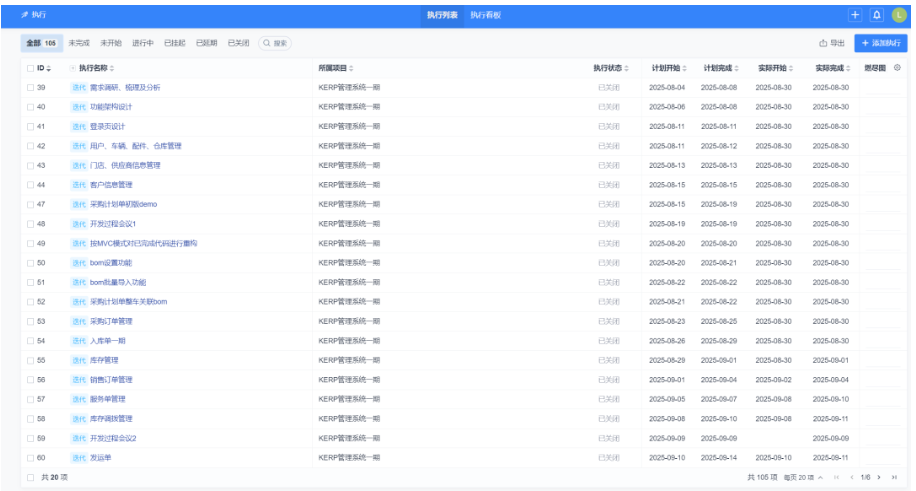The height and width of the screenshot is (491, 916).
Task: Check the row with ID 47
Action: [x=30, y=205]
